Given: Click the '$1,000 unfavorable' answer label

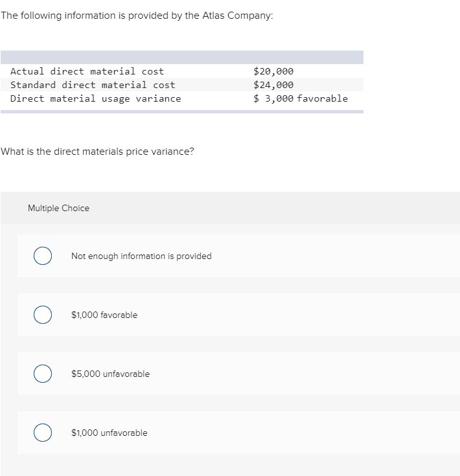Looking at the screenshot, I should 109,433.
